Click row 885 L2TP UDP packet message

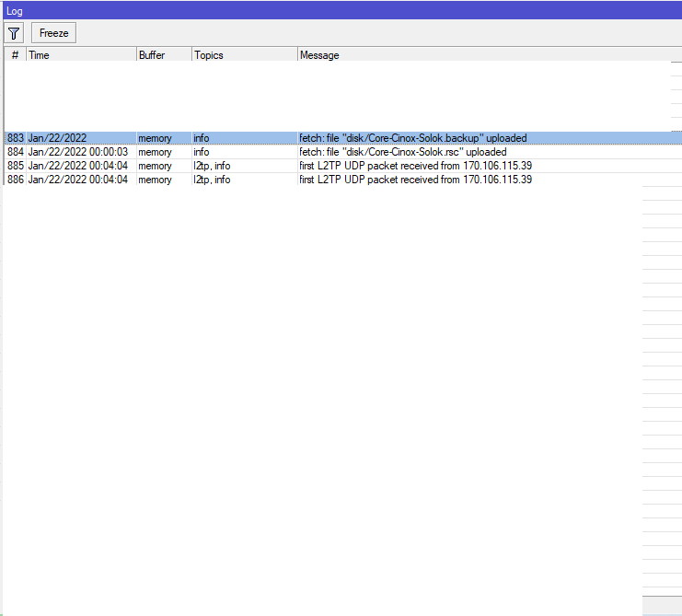click(415, 166)
